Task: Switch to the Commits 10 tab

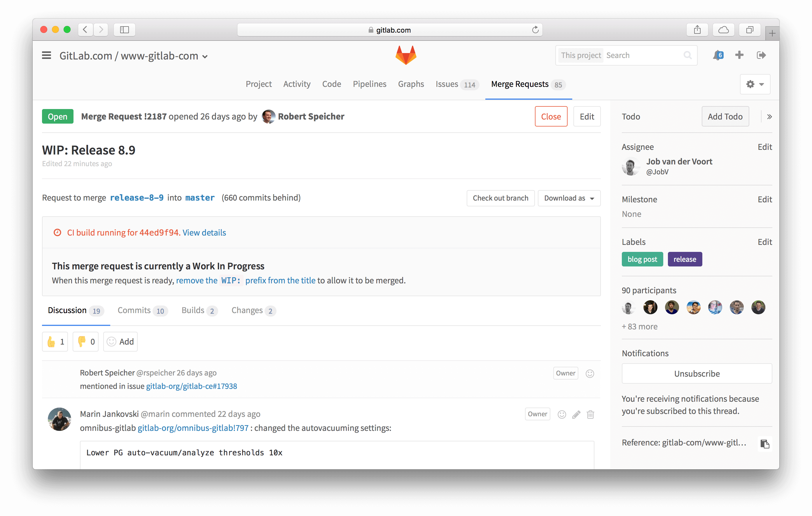Action: pos(142,310)
